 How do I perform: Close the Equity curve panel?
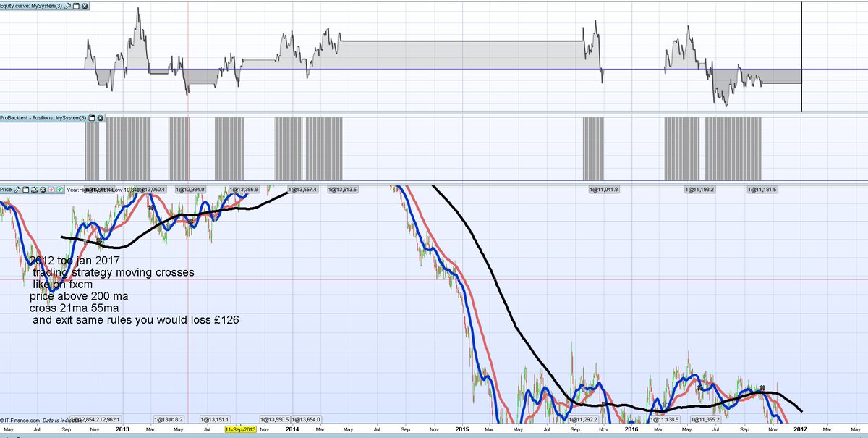[x=84, y=5]
